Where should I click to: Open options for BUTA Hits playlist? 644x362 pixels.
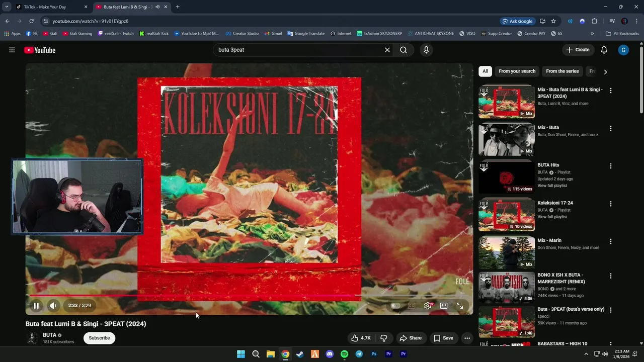pyautogui.click(x=611, y=166)
